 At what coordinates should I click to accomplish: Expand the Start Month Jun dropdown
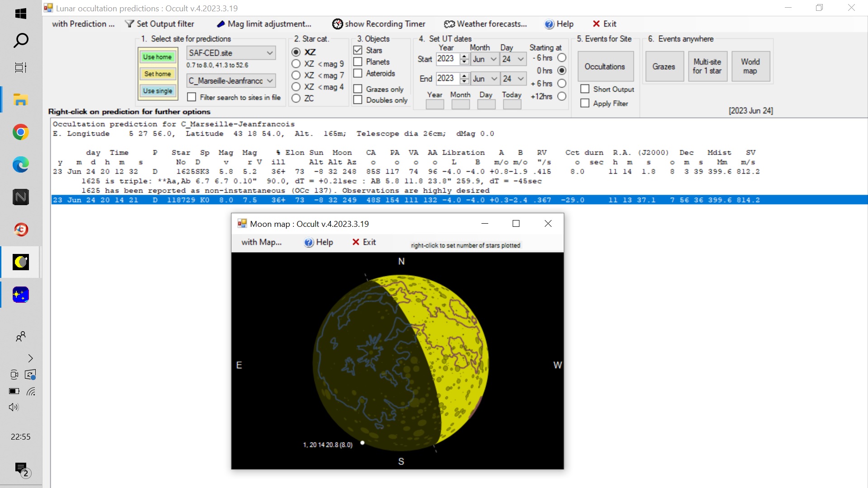click(x=493, y=59)
